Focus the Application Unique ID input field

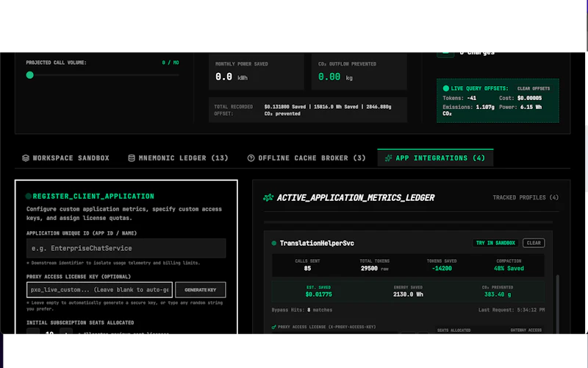[x=126, y=248]
